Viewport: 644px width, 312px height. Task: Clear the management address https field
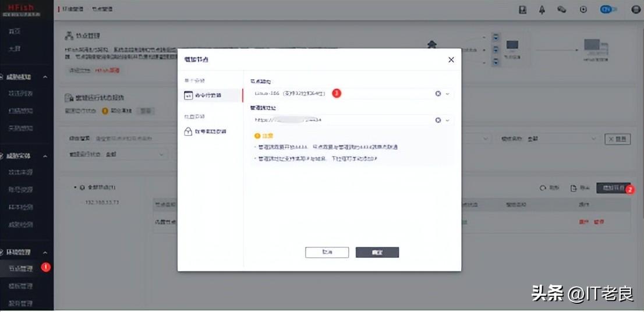[438, 120]
